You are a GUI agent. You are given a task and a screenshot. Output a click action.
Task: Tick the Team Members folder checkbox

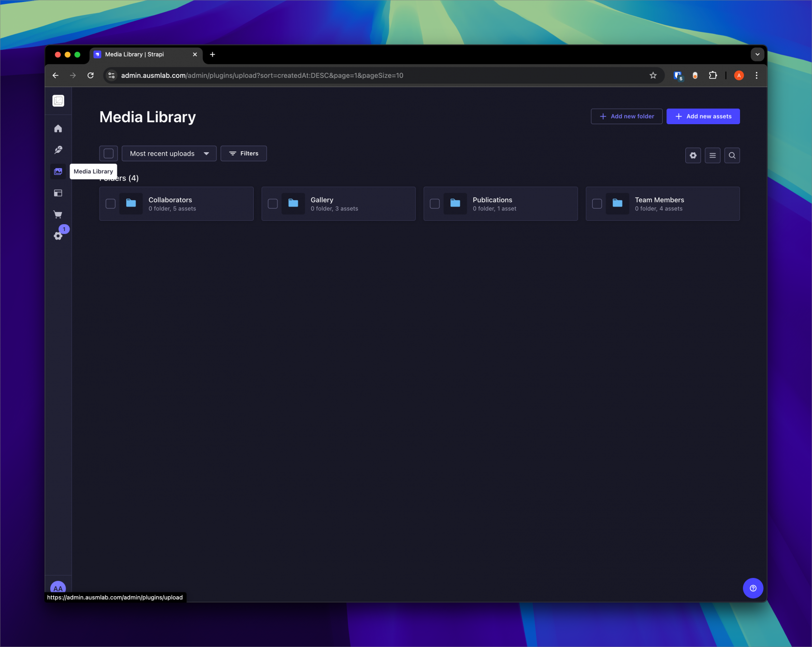[x=597, y=204]
